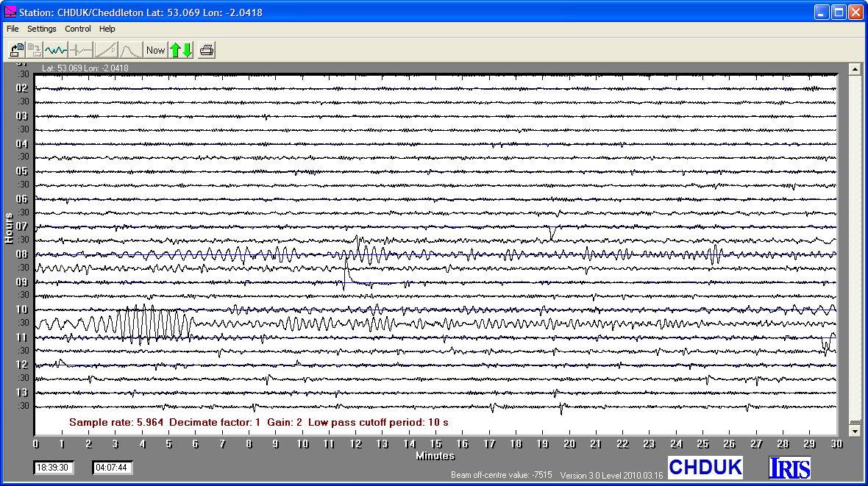Viewport: 868px width, 486px height.
Task: Click the printer icon
Action: [x=207, y=51]
